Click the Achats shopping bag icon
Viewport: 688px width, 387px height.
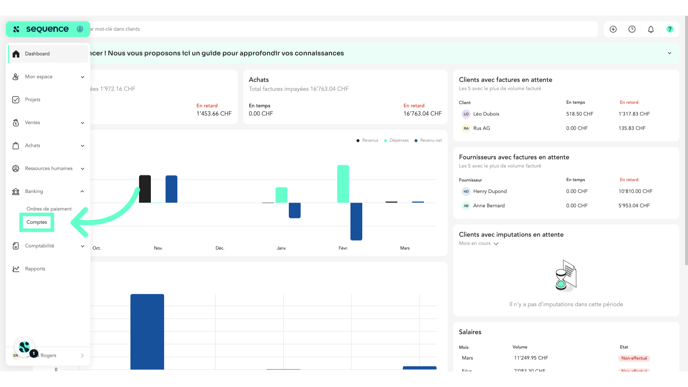point(16,146)
